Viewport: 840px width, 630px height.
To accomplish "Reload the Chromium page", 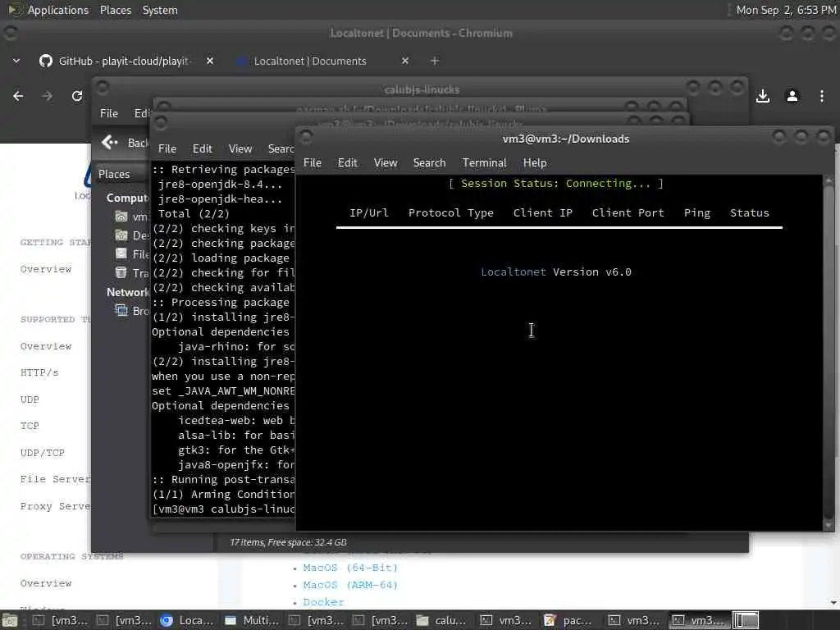I will click(76, 96).
